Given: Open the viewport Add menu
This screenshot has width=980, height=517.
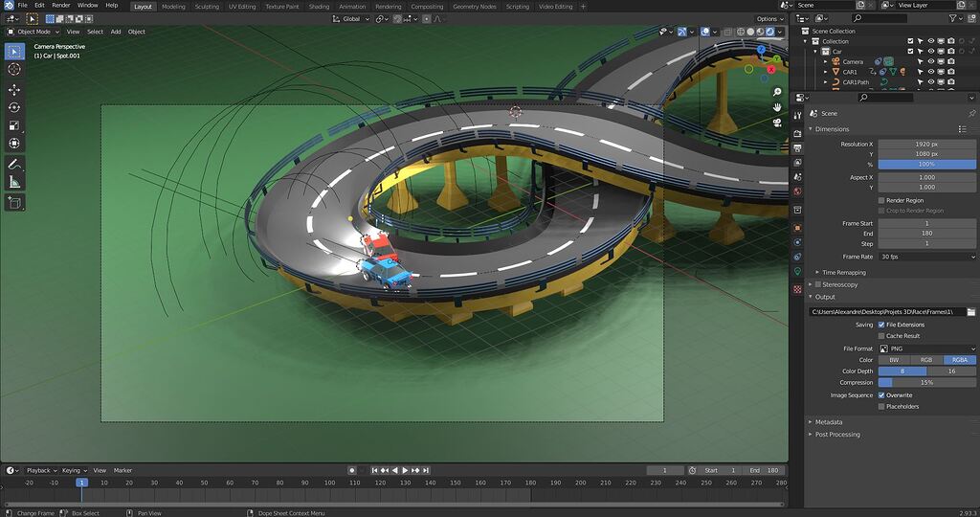Looking at the screenshot, I should coord(116,32).
